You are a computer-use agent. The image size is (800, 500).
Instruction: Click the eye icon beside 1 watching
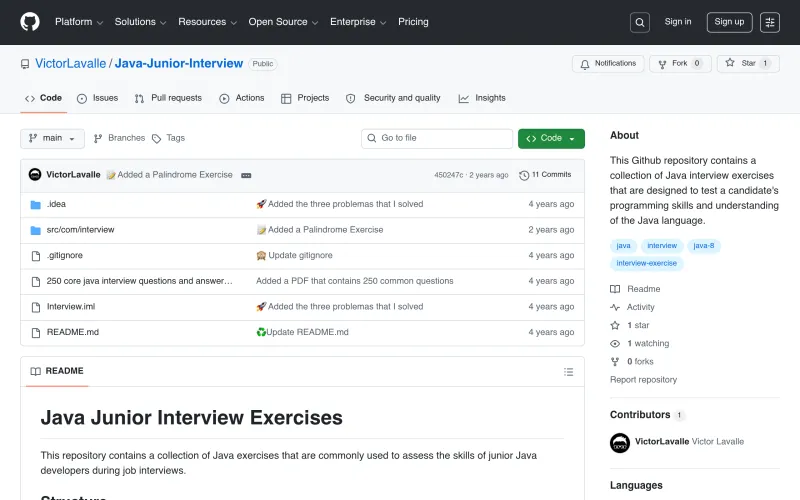(x=615, y=344)
